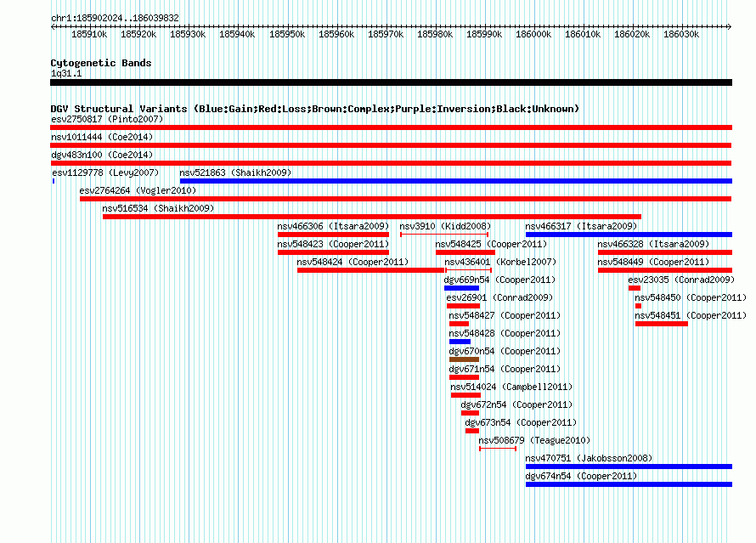Screen dimensions: 756x543
Task: Select ruler position 186020k
Action: (x=632, y=34)
